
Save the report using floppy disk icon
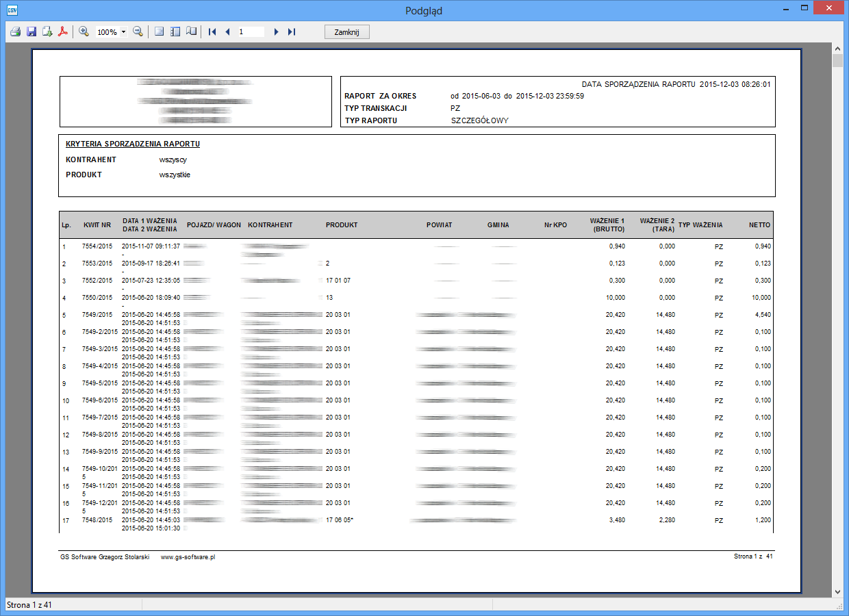[x=31, y=31]
